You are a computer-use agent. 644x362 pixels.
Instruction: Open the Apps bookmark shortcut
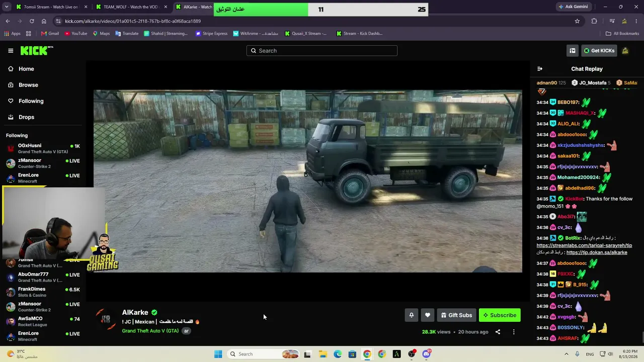12,34
